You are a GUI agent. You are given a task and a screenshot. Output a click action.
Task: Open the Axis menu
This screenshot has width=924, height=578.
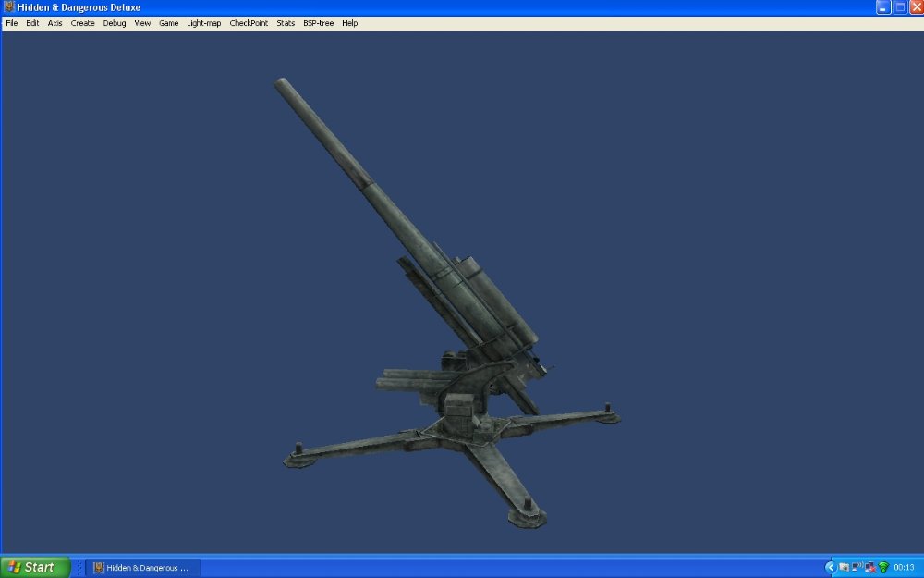[x=55, y=23]
